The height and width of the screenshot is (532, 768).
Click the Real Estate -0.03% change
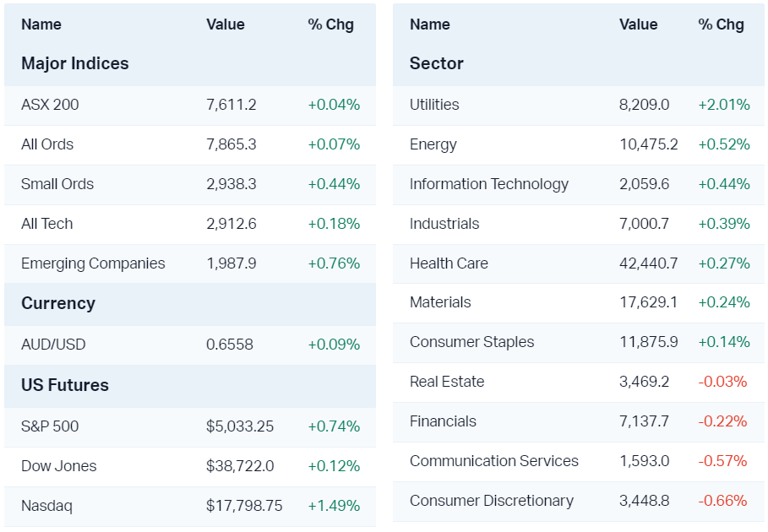click(722, 382)
